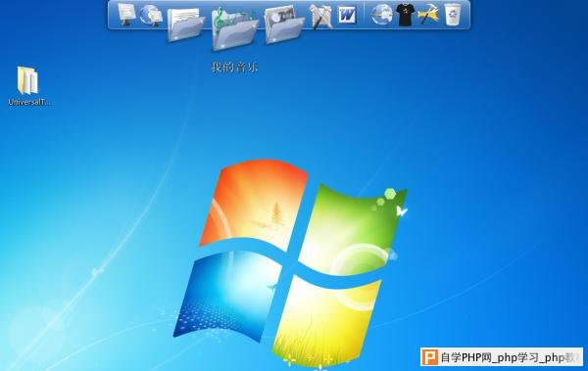The height and width of the screenshot is (371, 588).
Task: Select the UniversalT... desktop folder icon
Action: [x=27, y=80]
